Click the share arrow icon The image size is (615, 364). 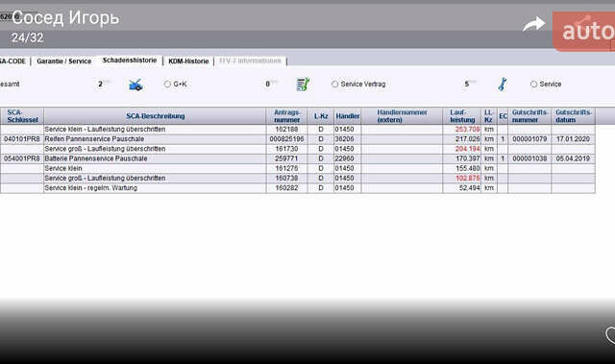(x=534, y=24)
